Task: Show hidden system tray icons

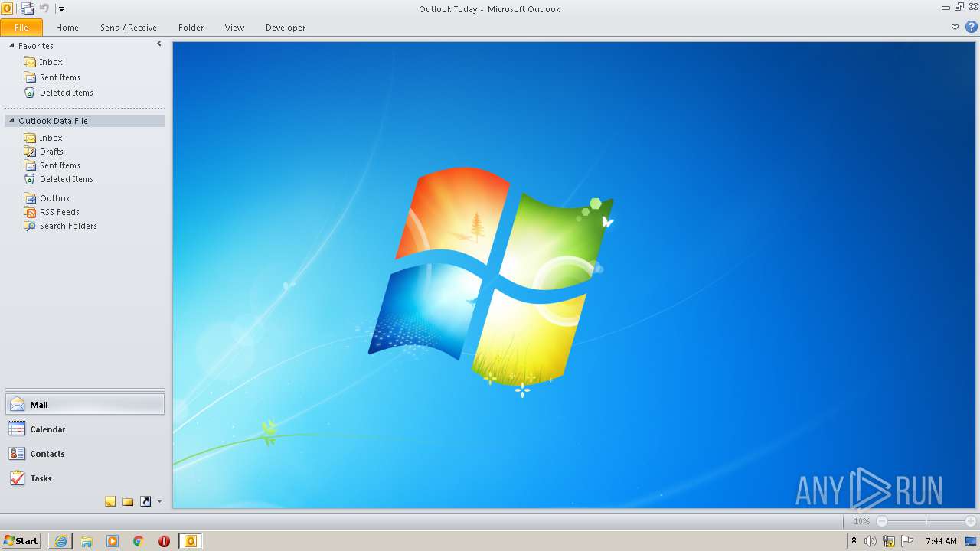Action: pos(854,541)
